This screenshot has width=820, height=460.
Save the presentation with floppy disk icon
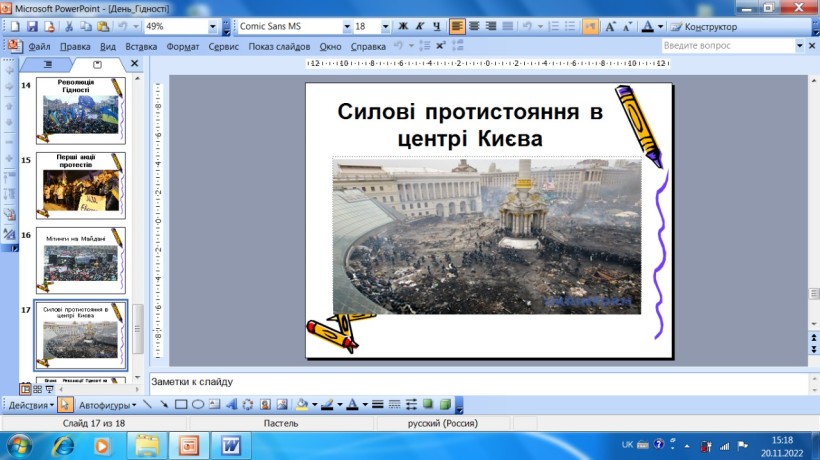coord(32,27)
